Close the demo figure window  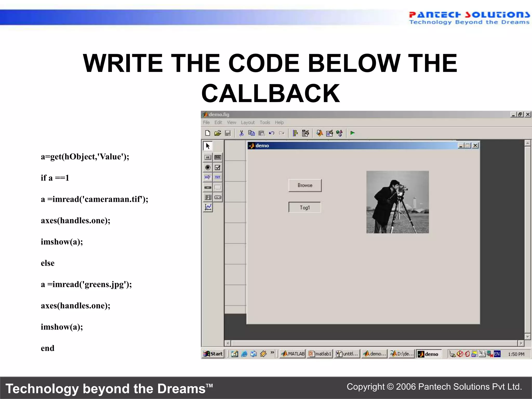pyautogui.click(x=475, y=145)
